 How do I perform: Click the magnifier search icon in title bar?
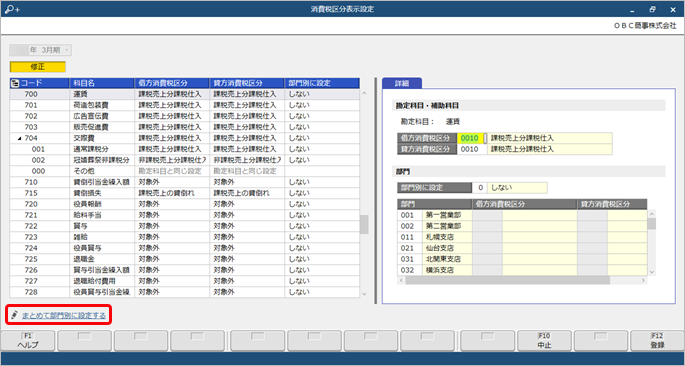pos(12,9)
